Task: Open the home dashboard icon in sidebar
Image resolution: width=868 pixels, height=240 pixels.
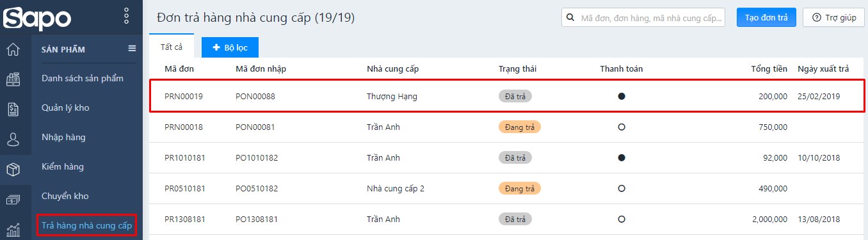Action: tap(13, 49)
